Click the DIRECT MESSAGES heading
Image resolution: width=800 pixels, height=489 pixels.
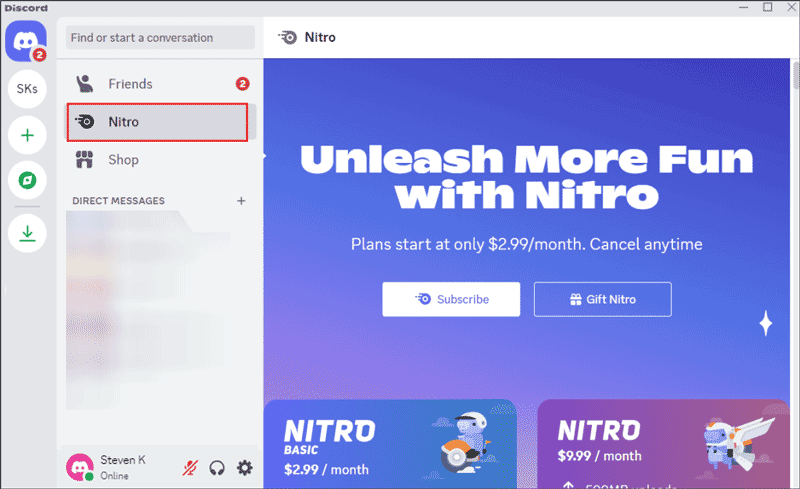click(x=118, y=201)
